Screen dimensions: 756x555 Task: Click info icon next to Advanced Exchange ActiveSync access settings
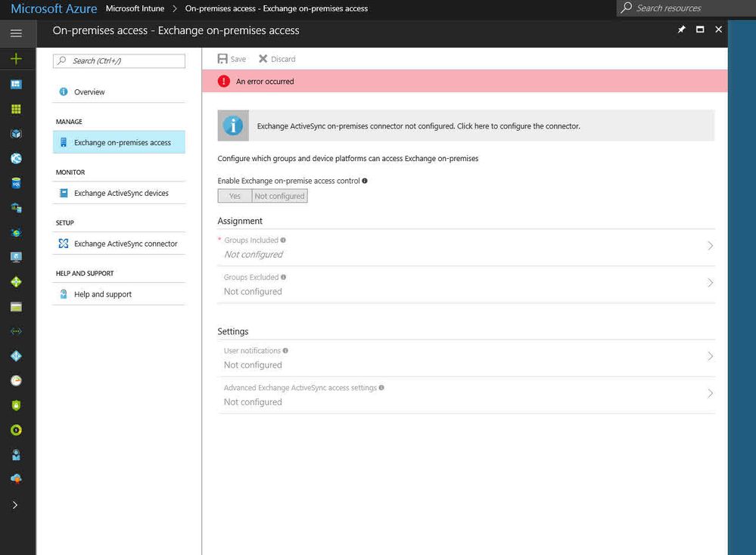click(x=381, y=387)
